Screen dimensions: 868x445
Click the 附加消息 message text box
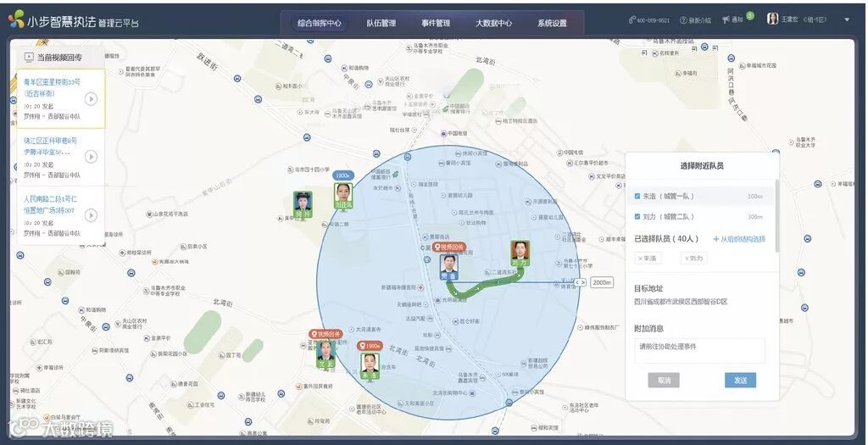coord(699,351)
